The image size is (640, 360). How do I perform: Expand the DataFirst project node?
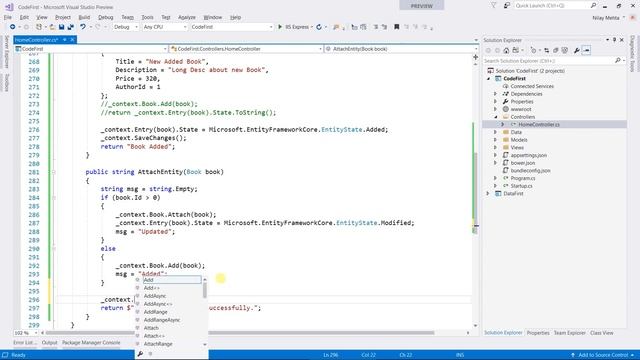coord(488,193)
